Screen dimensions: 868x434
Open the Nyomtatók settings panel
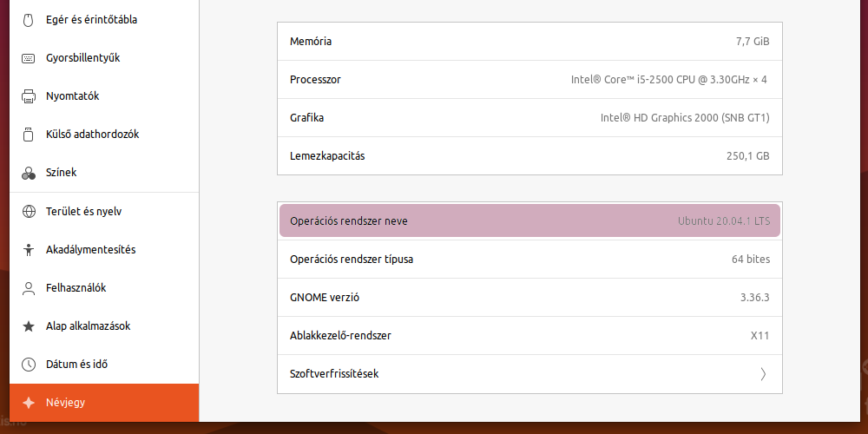click(104, 96)
